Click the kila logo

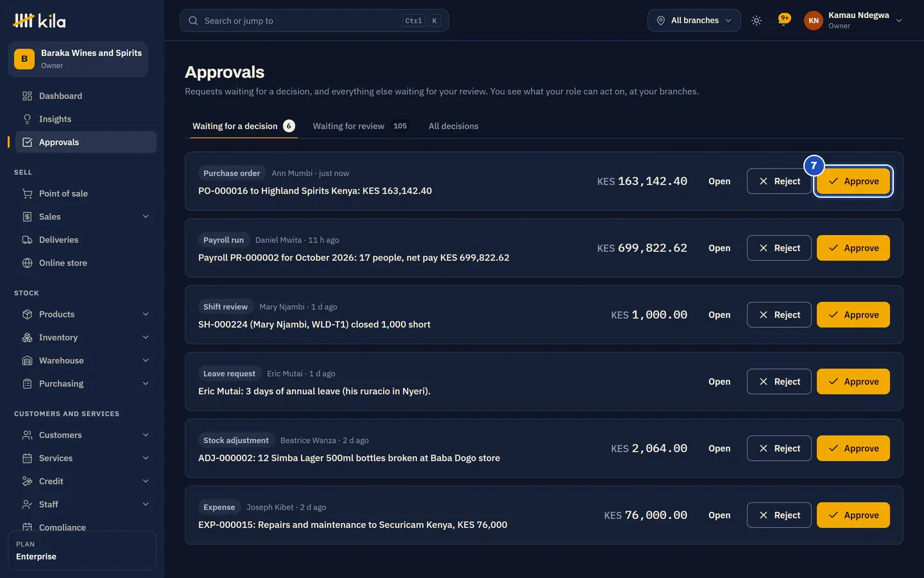(39, 21)
